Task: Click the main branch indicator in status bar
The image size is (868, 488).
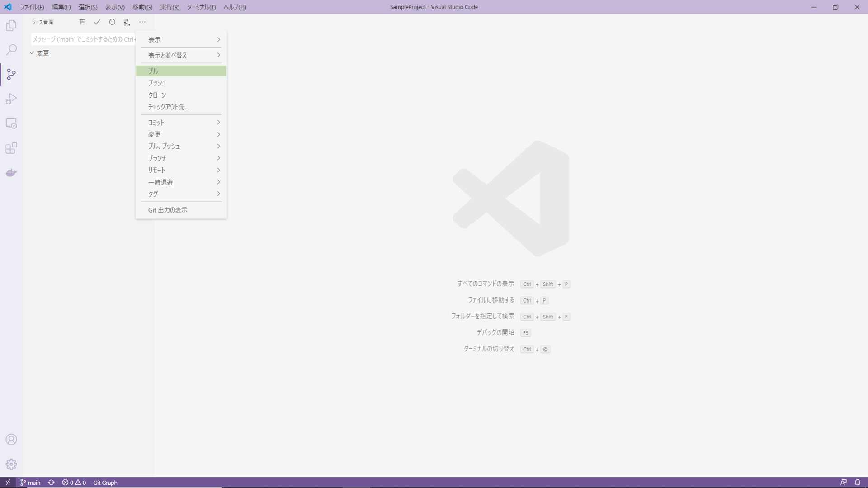Action: (x=30, y=483)
